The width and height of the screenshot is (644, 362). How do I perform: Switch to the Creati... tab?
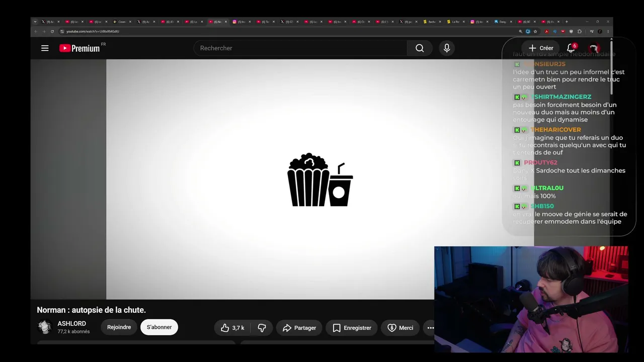click(122, 22)
